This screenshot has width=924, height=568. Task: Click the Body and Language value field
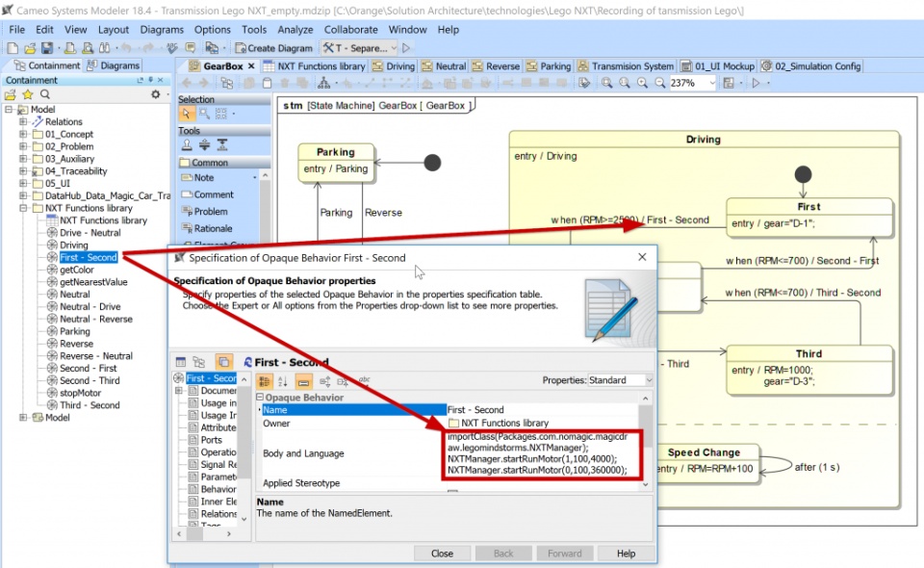[x=542, y=453]
